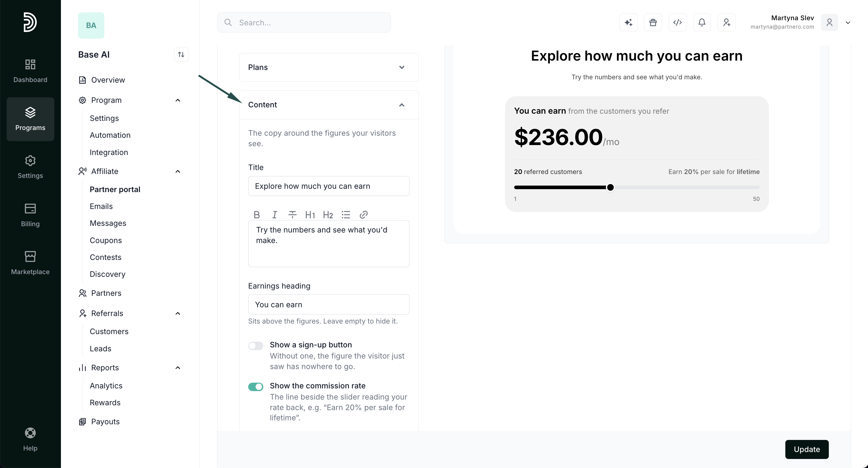Collapse the Affiliate menu group
Image resolution: width=868 pixels, height=468 pixels.
[178, 172]
